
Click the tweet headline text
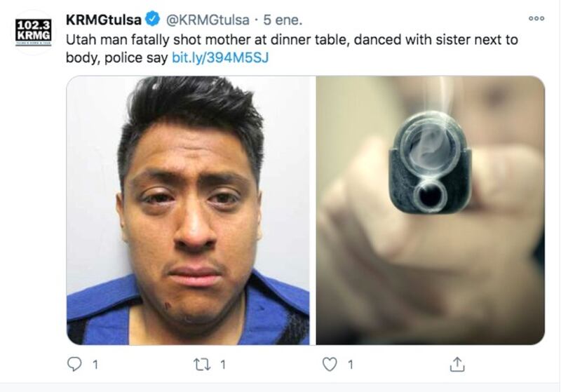(x=292, y=48)
